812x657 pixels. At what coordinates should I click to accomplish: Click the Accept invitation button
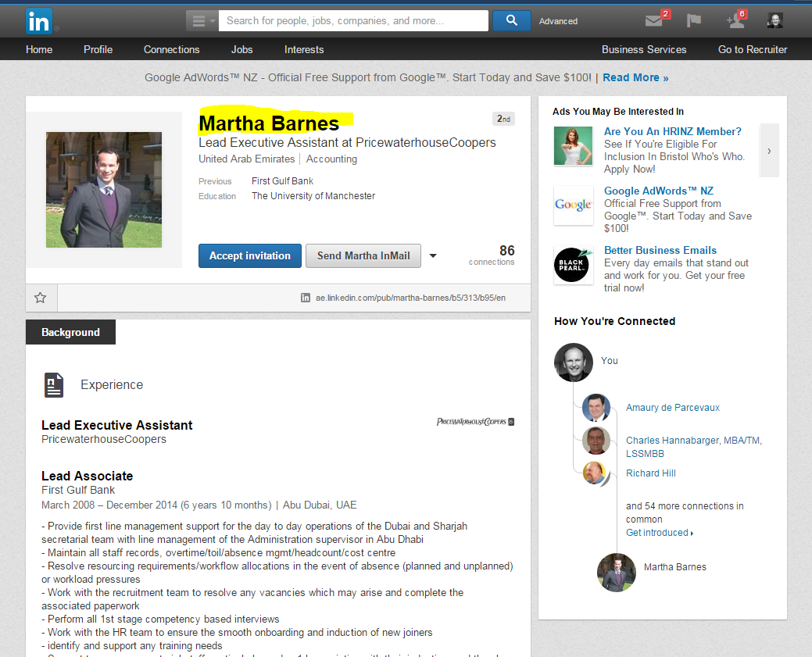pos(249,255)
